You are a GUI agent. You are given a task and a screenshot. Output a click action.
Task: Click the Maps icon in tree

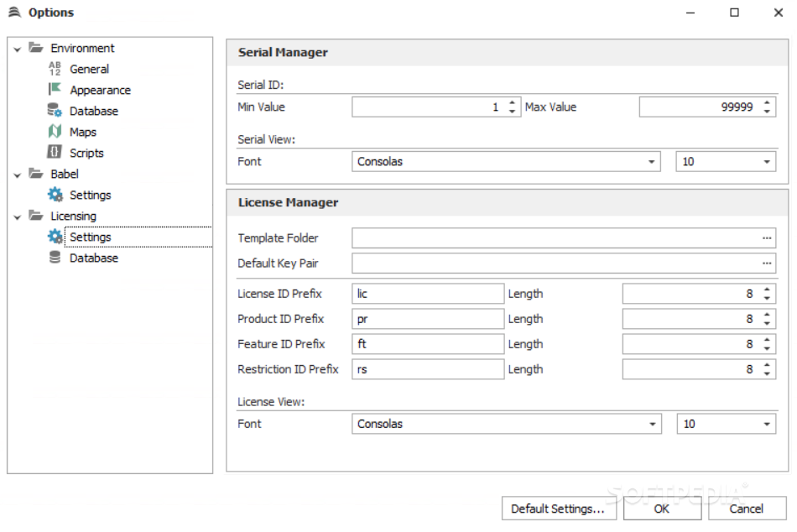(x=55, y=132)
